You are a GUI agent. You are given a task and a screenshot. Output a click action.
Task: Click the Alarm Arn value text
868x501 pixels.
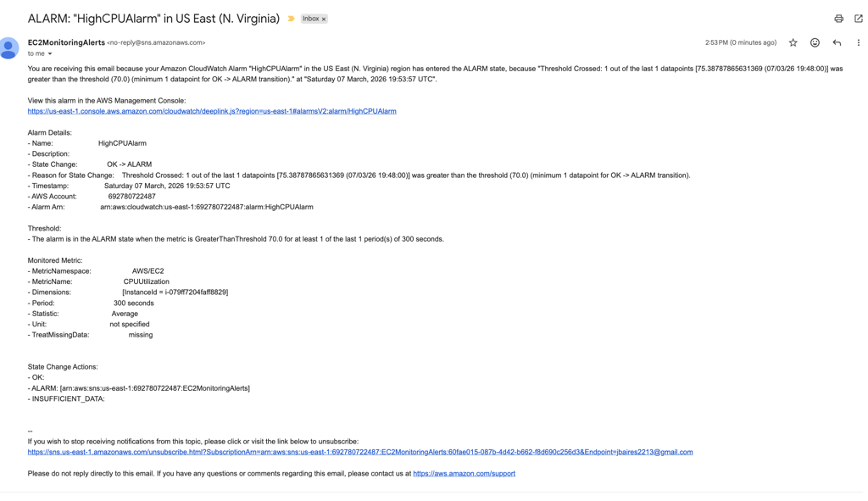coord(206,207)
